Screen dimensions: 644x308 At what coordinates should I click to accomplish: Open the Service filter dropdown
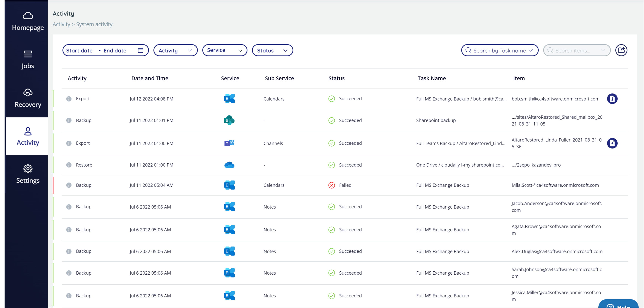click(x=225, y=50)
